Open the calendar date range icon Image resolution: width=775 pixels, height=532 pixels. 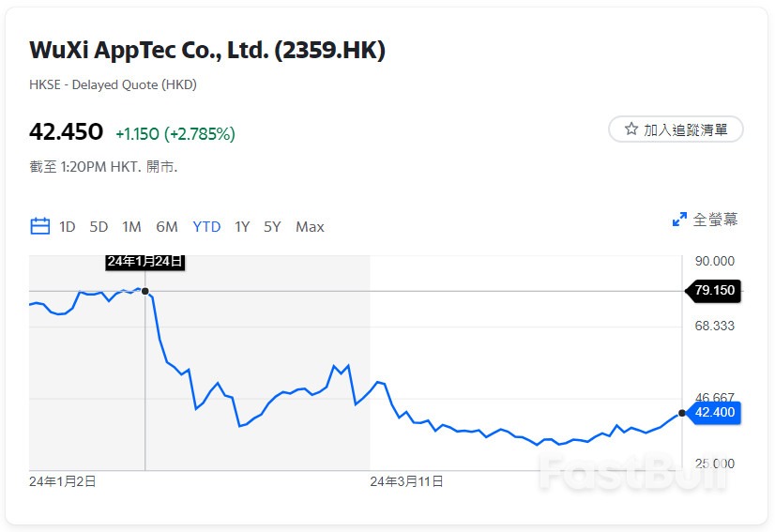(x=40, y=226)
